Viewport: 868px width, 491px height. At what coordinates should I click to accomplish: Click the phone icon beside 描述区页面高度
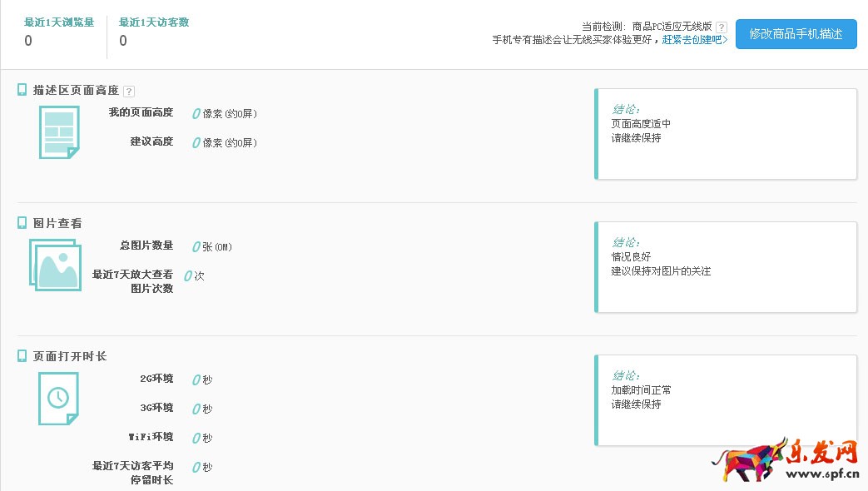pyautogui.click(x=21, y=90)
